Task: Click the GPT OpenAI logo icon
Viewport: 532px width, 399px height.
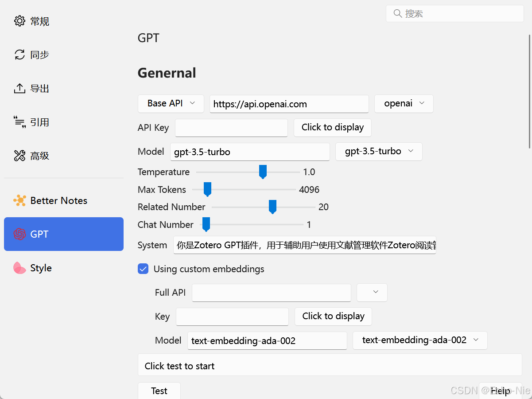Action: coord(19,234)
